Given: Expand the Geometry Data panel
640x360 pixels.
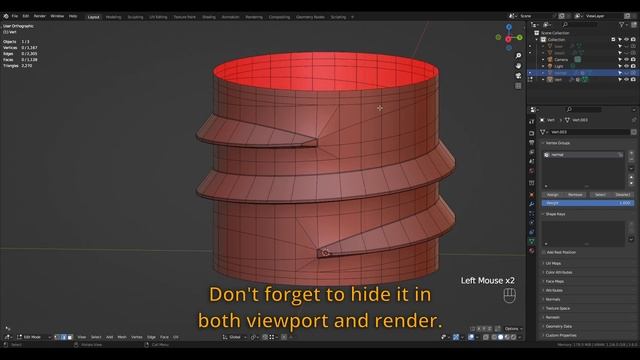Looking at the screenshot, I should pyautogui.click(x=558, y=327).
